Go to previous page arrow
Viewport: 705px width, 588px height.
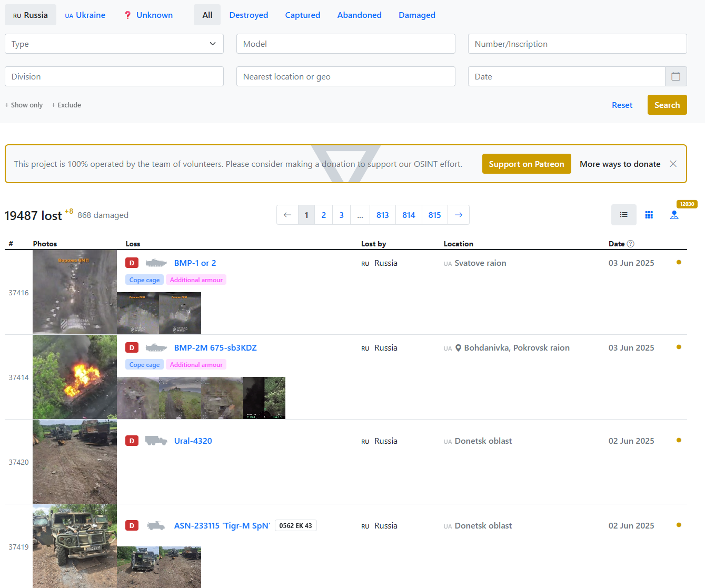point(287,215)
